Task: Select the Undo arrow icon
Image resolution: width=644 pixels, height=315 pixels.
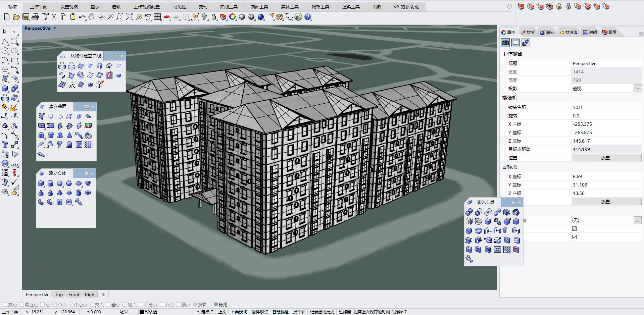Action: click(82, 17)
